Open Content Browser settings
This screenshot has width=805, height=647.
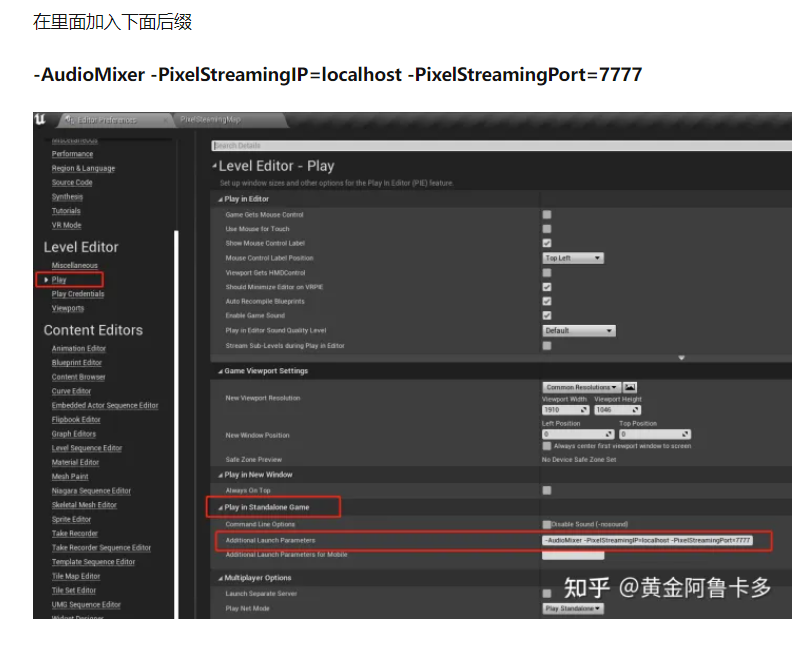click(79, 377)
